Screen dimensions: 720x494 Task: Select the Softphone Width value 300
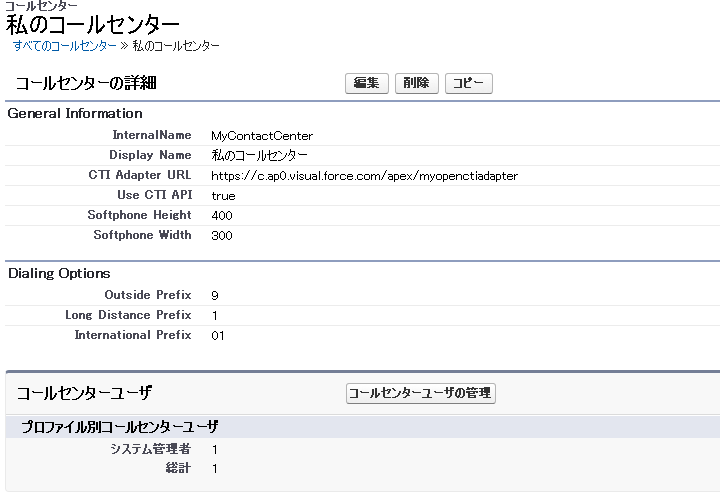point(222,236)
